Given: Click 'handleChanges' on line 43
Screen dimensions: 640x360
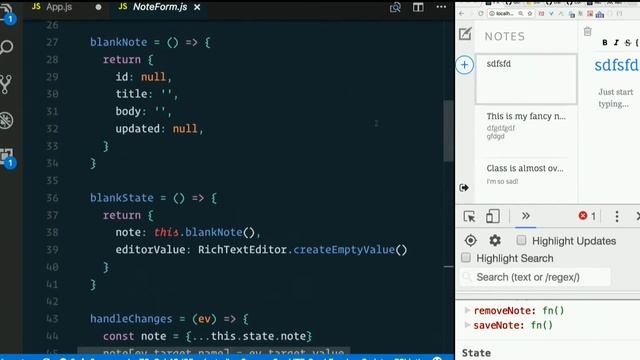Looking at the screenshot, I should pyautogui.click(x=131, y=318).
